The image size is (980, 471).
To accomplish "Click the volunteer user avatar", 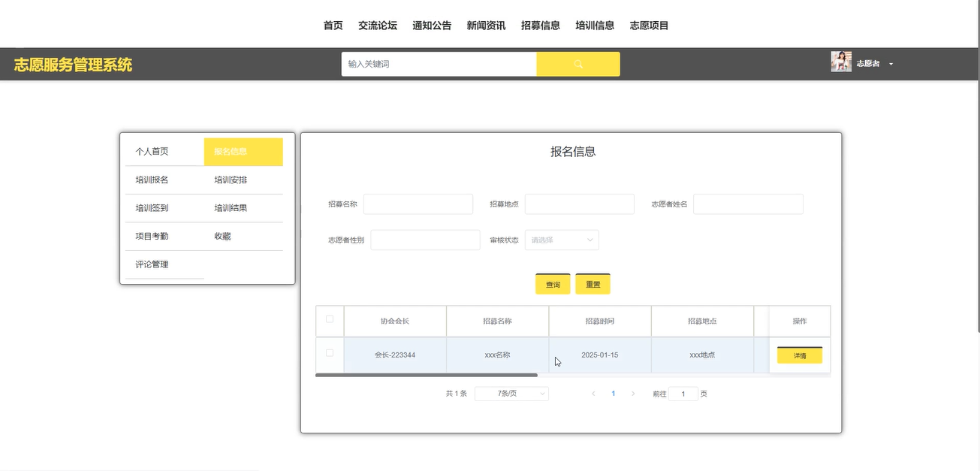I will pyautogui.click(x=840, y=62).
